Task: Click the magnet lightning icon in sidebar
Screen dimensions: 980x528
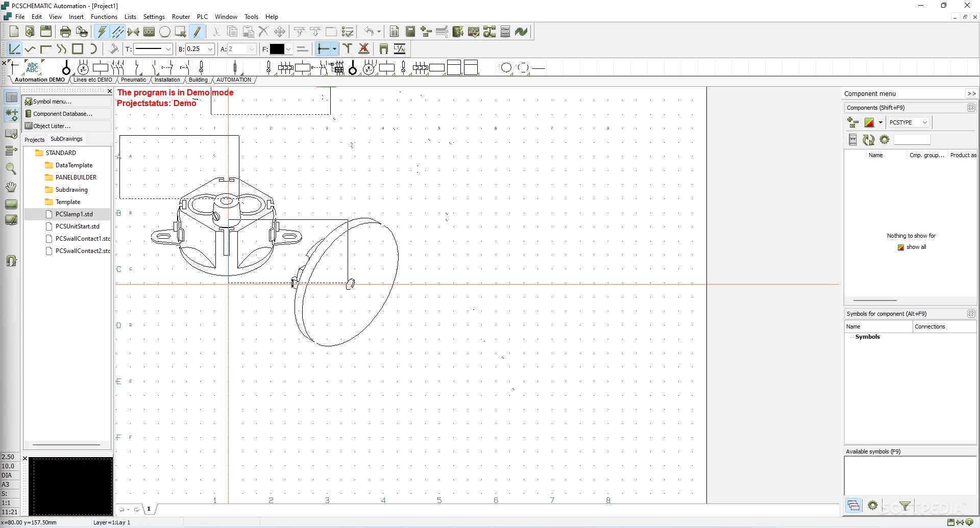Action: [x=11, y=261]
